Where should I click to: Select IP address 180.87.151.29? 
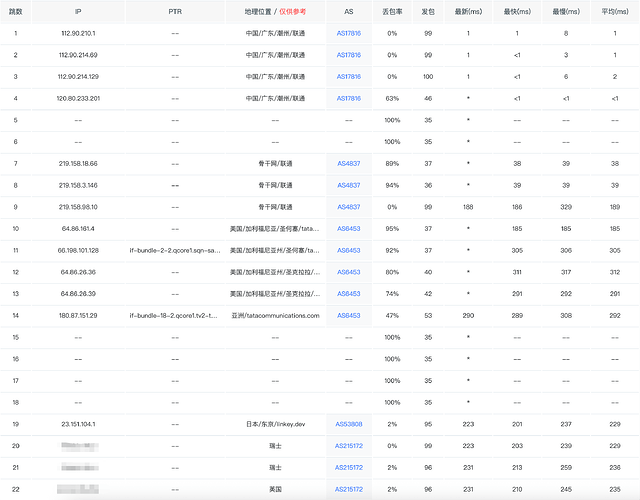(x=78, y=316)
